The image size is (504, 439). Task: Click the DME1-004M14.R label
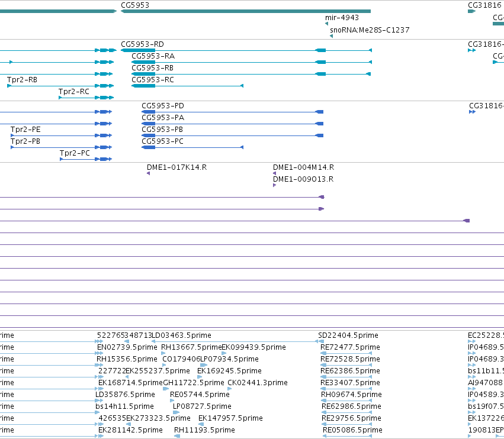[x=303, y=167]
